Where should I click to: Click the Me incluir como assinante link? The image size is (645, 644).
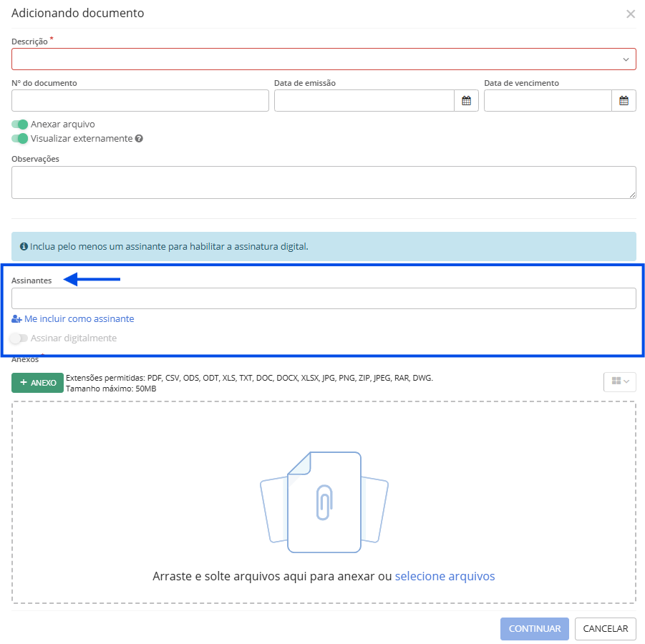tap(79, 319)
